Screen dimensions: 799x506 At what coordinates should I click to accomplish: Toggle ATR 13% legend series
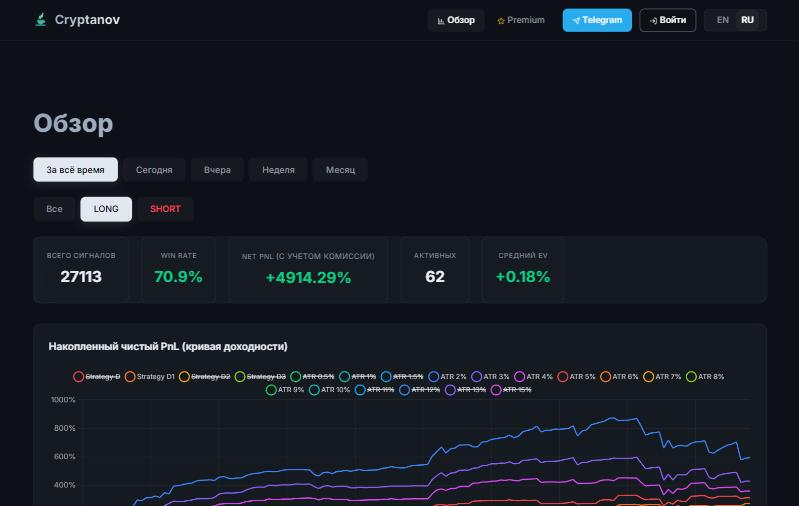coord(465,390)
